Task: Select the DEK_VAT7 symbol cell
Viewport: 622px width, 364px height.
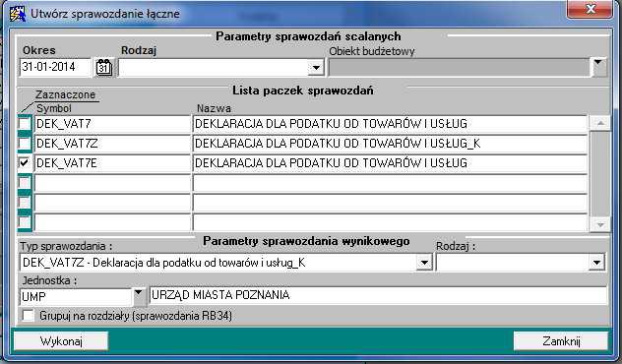Action: (x=112, y=123)
